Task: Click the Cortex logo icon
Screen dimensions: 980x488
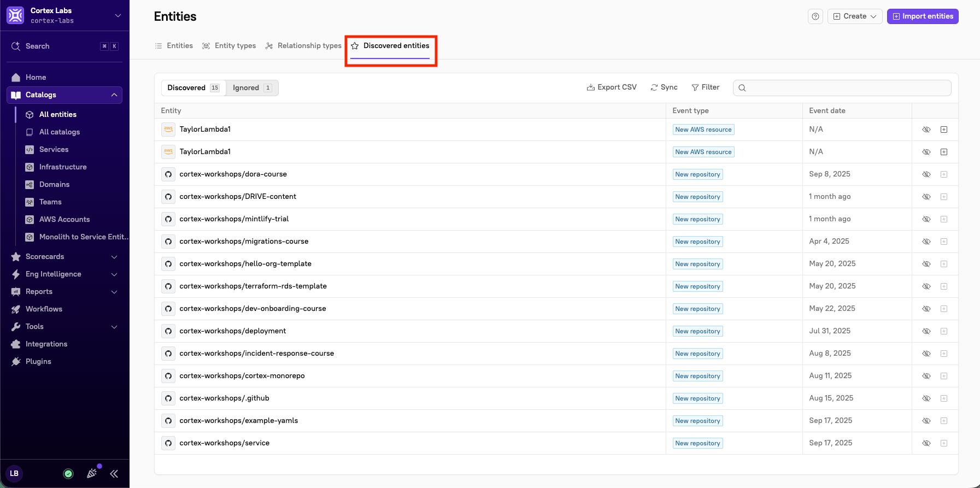Action: 15,15
